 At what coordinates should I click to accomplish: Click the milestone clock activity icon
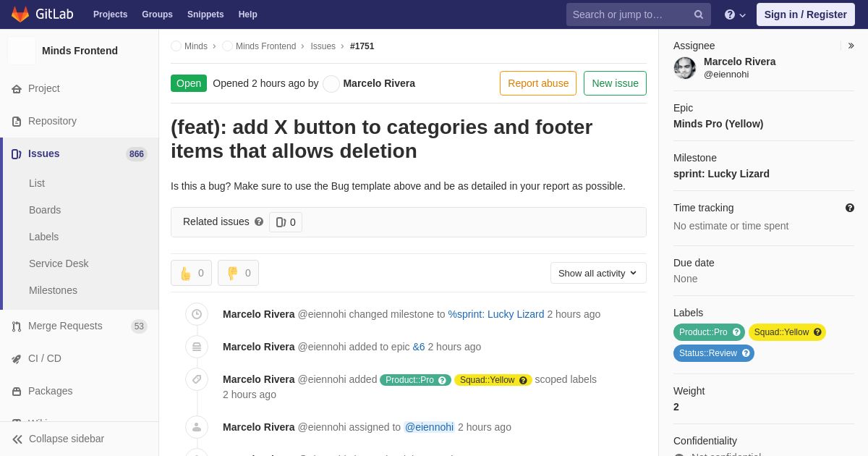[x=197, y=314]
